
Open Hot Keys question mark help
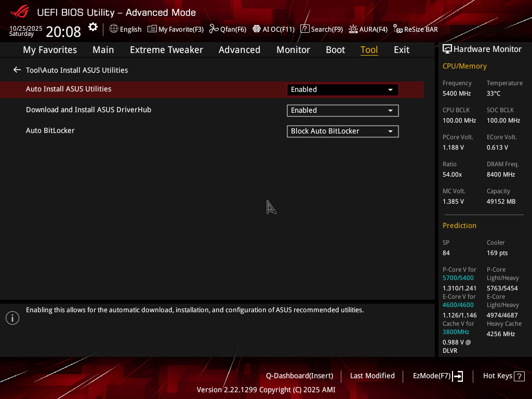pyautogui.click(x=519, y=376)
